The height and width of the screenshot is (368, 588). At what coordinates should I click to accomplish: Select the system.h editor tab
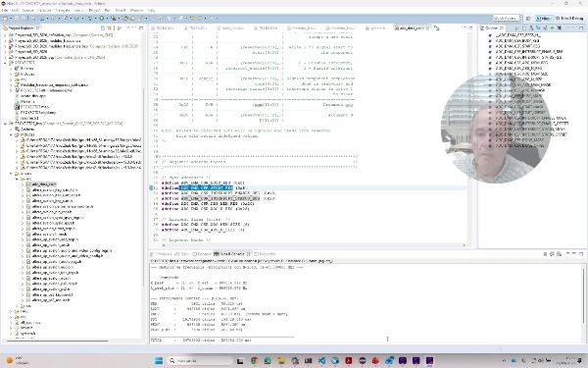(x=376, y=27)
